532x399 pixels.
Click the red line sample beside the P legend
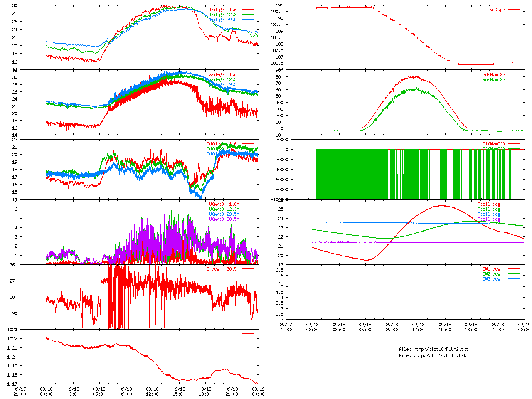(248, 333)
